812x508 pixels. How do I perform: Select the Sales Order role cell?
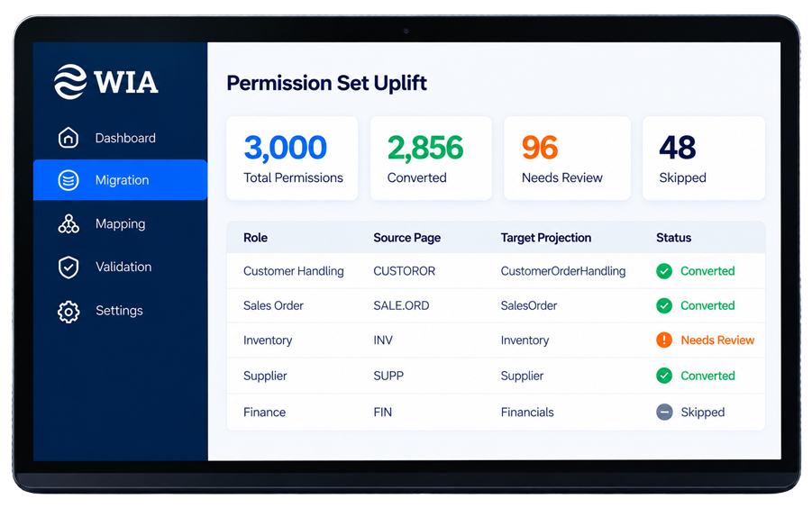tap(273, 305)
